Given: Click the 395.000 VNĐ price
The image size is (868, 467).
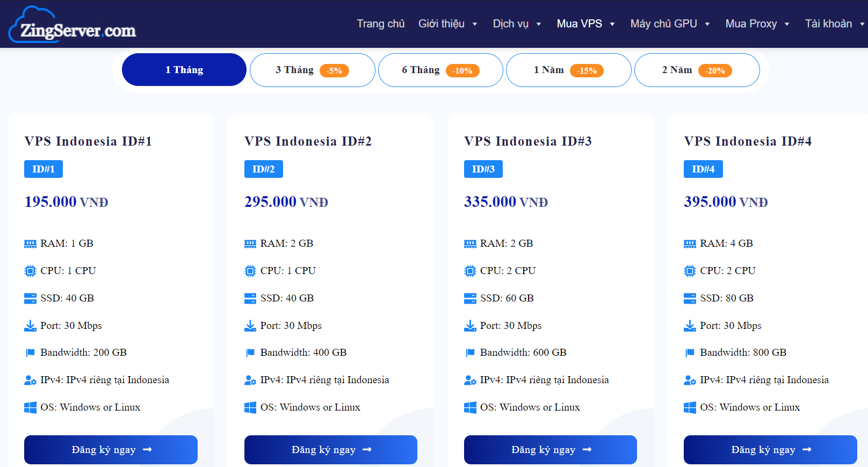Looking at the screenshot, I should [726, 202].
